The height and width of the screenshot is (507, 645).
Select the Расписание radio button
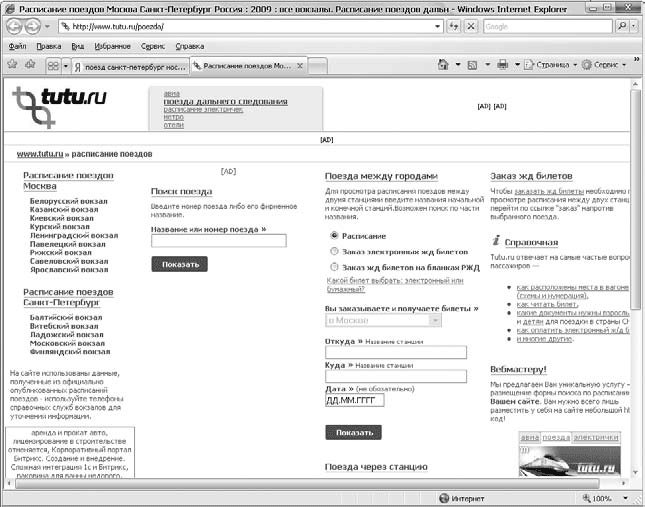(x=334, y=235)
